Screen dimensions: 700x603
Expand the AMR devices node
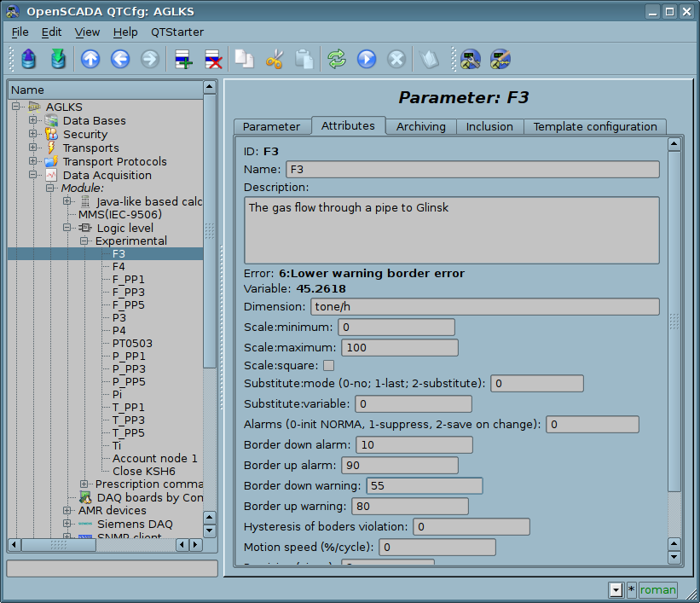[67, 510]
